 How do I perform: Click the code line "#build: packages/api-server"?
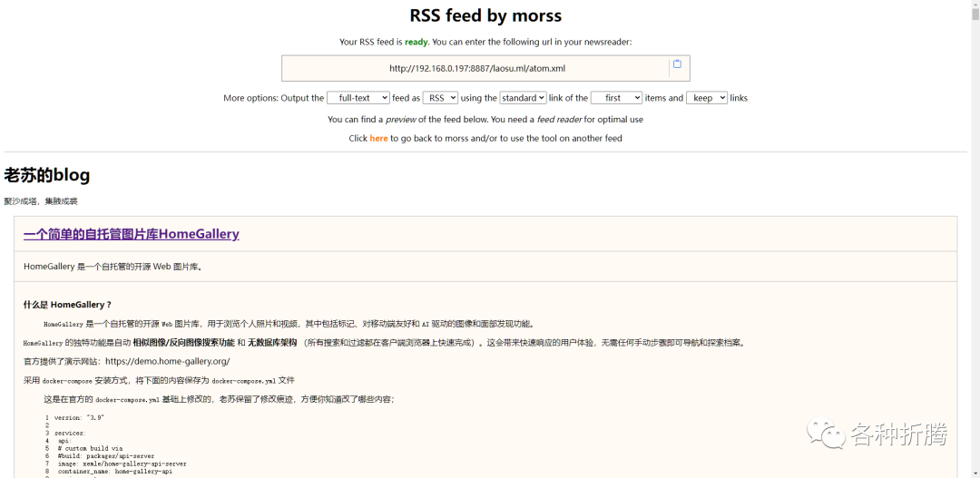click(x=105, y=456)
